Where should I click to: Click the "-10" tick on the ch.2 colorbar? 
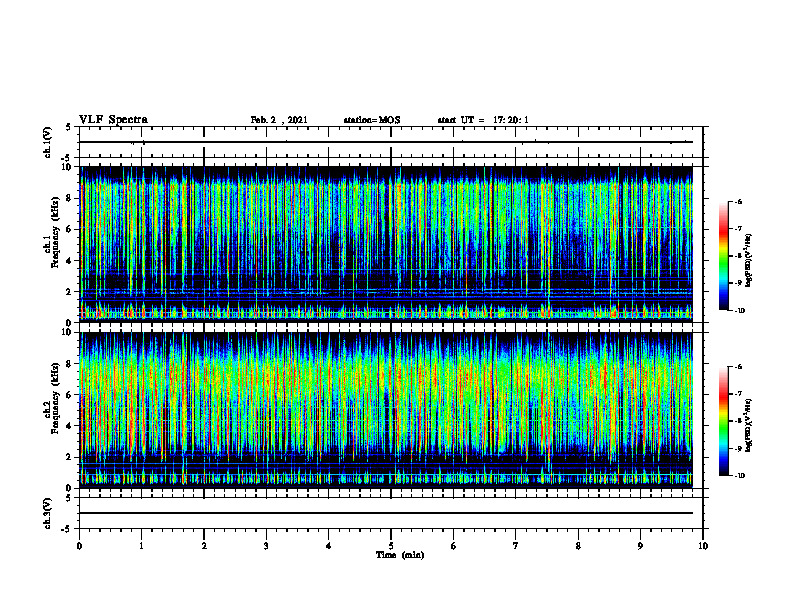pyautogui.click(x=739, y=475)
